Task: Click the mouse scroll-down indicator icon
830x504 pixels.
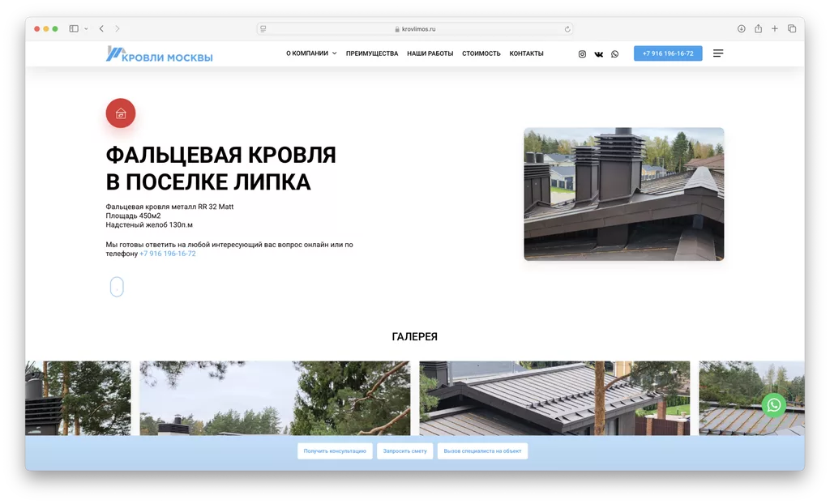Action: pyautogui.click(x=117, y=287)
